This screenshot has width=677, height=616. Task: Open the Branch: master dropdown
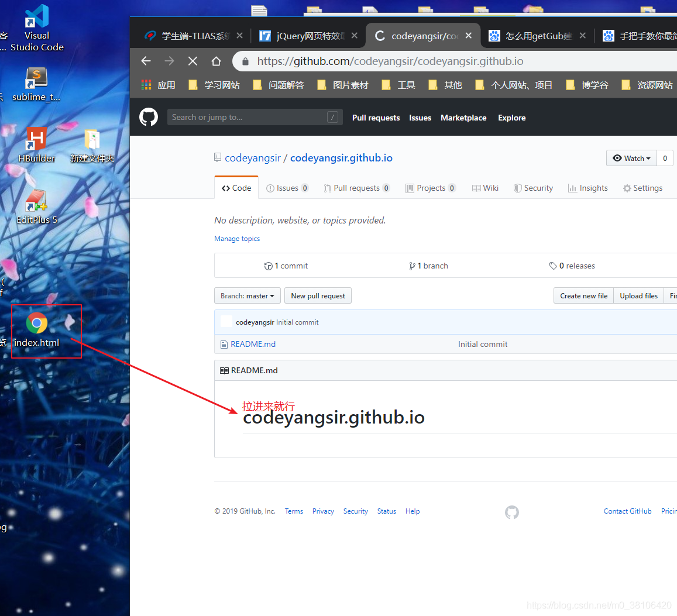coord(248,295)
